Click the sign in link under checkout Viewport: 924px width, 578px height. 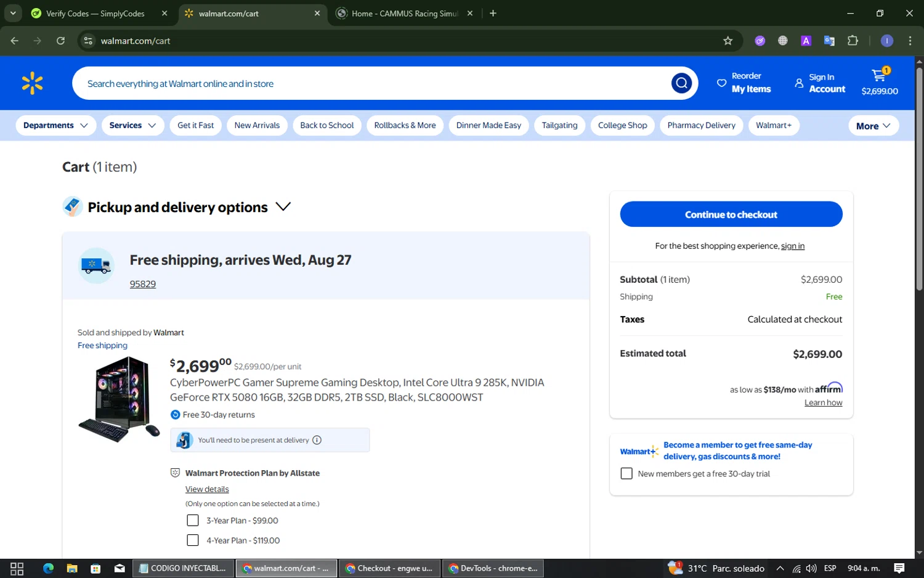click(x=793, y=246)
